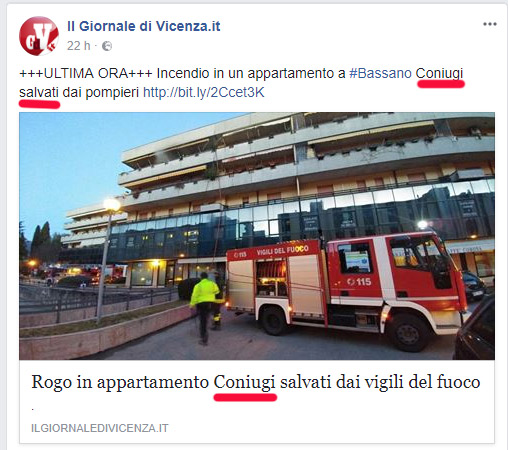Click the 115 emblem on the truck door
The width and height of the screenshot is (508, 450).
coord(359,282)
